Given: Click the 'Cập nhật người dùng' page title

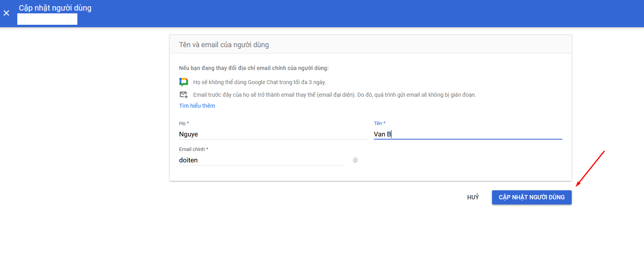Looking at the screenshot, I should (55, 8).
